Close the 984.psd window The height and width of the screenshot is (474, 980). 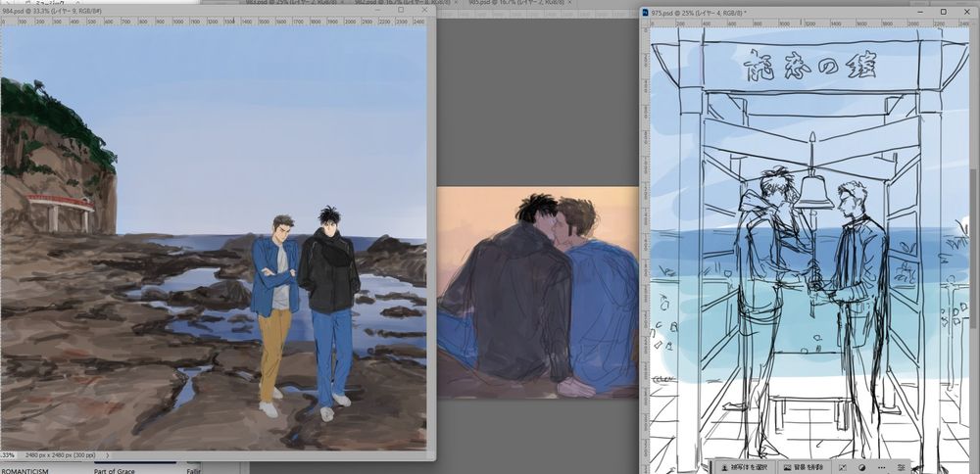coord(425,10)
